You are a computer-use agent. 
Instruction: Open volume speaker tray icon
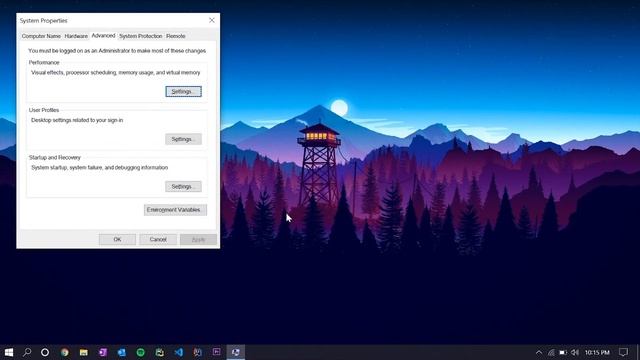[575, 352]
